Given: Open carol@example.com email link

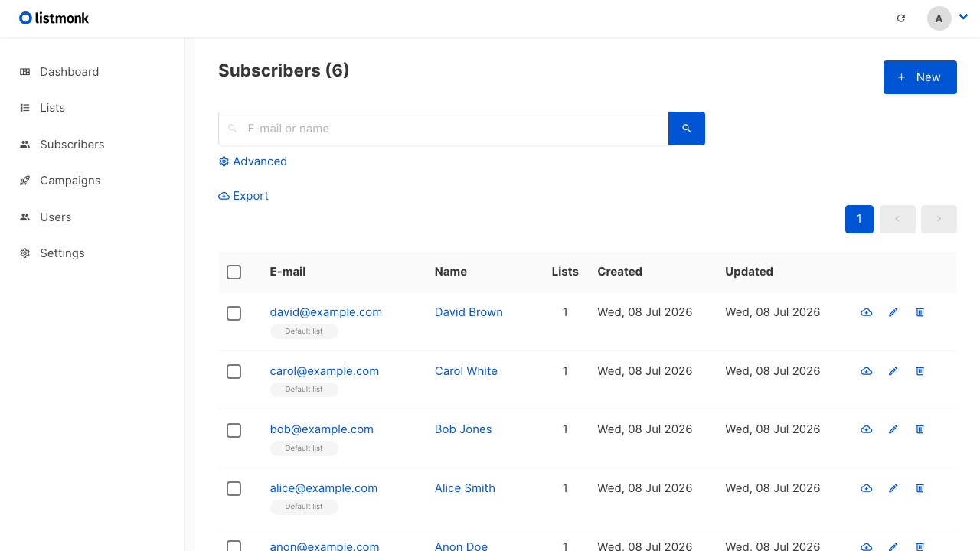Looking at the screenshot, I should (325, 371).
